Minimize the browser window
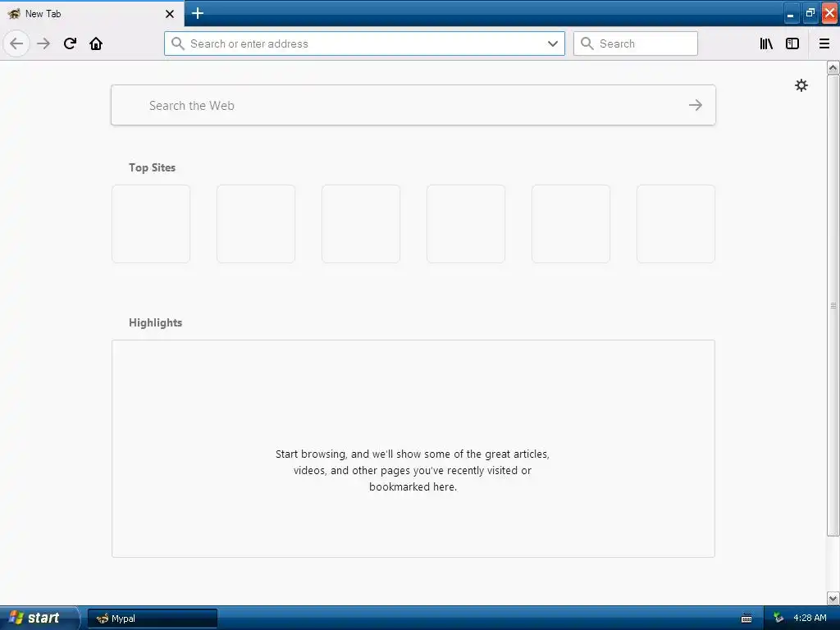This screenshot has height=630, width=840. [790, 13]
